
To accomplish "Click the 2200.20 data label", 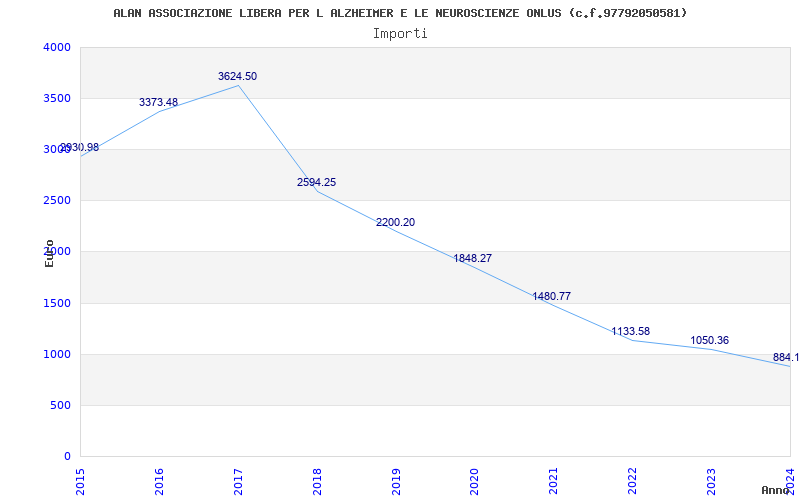I will [395, 222].
